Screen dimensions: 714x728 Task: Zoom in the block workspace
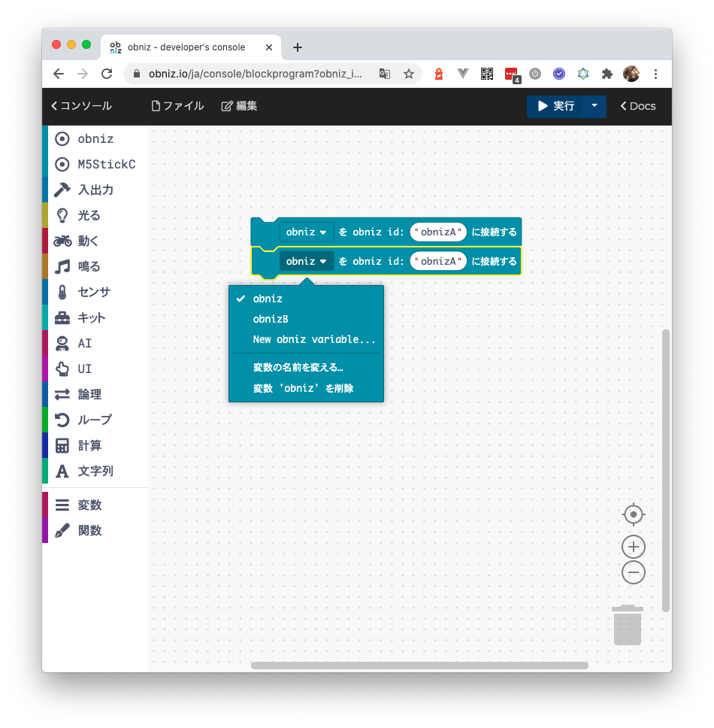[x=634, y=547]
